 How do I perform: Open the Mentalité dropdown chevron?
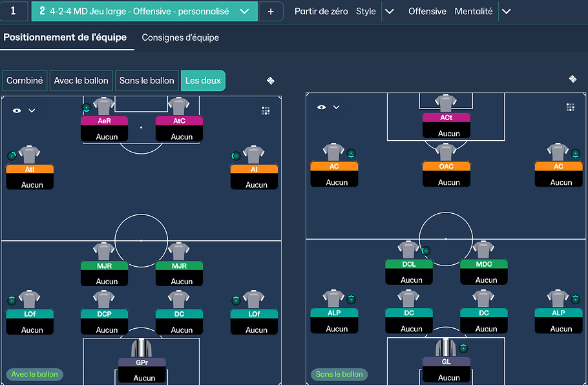click(x=506, y=12)
